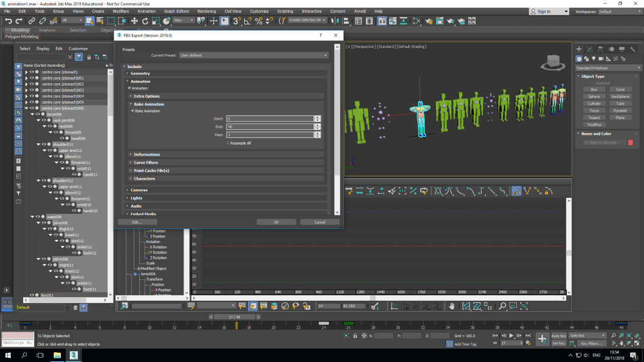This screenshot has width=644, height=362.
Task: Open the Modifiers menu
Action: pyautogui.click(x=120, y=11)
